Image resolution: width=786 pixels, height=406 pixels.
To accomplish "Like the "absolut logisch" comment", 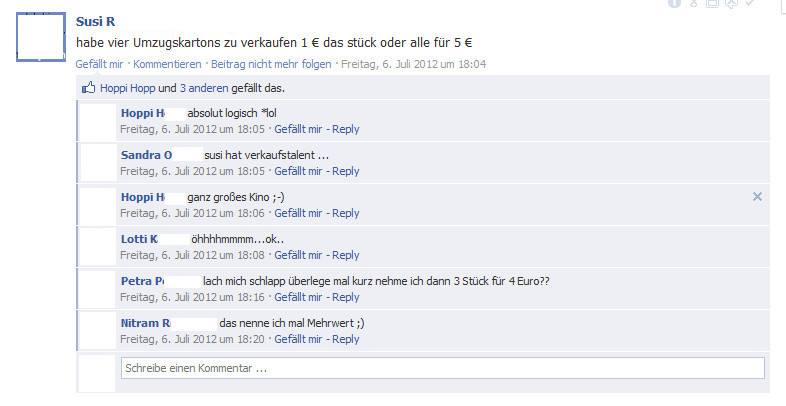I will [x=298, y=129].
